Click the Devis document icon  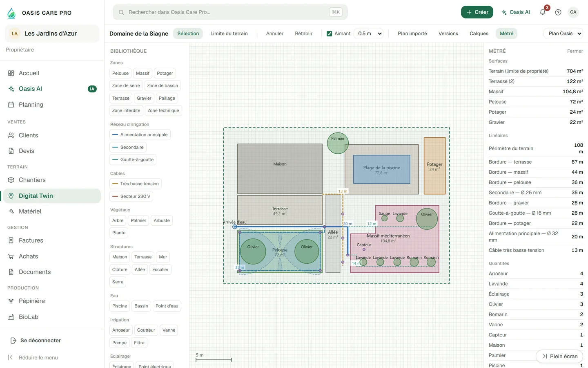tap(11, 151)
